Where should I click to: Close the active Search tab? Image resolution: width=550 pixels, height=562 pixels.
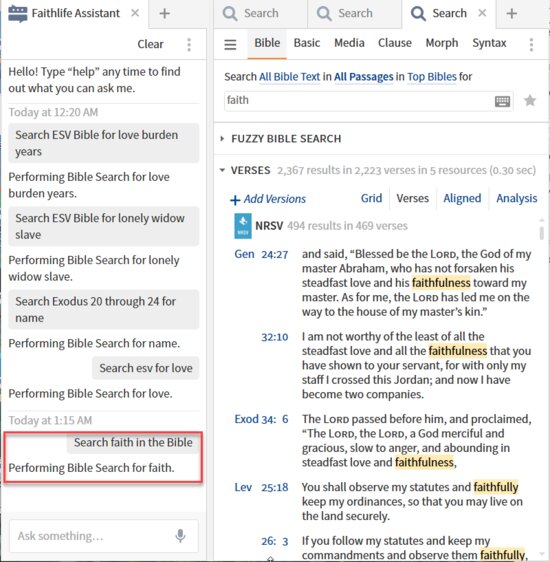coord(482,13)
